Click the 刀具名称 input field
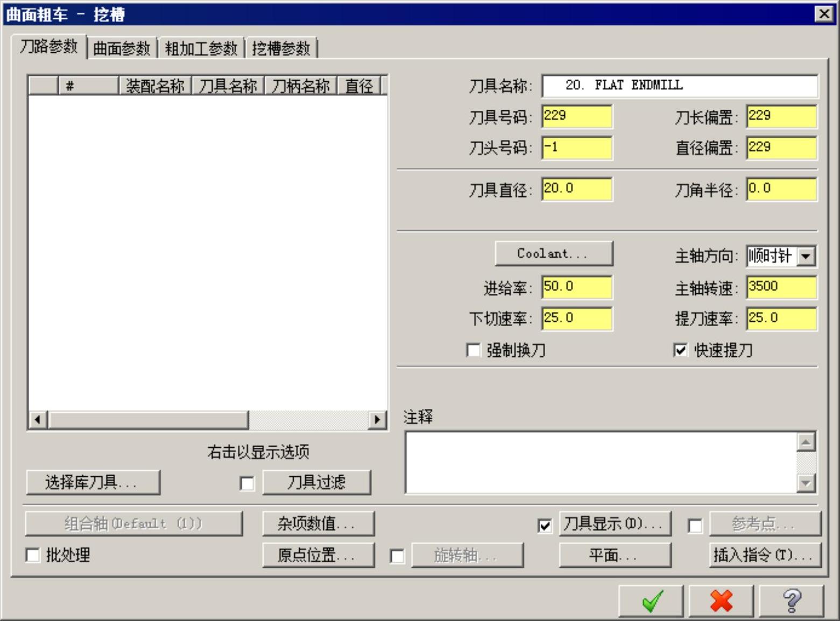 (680, 86)
